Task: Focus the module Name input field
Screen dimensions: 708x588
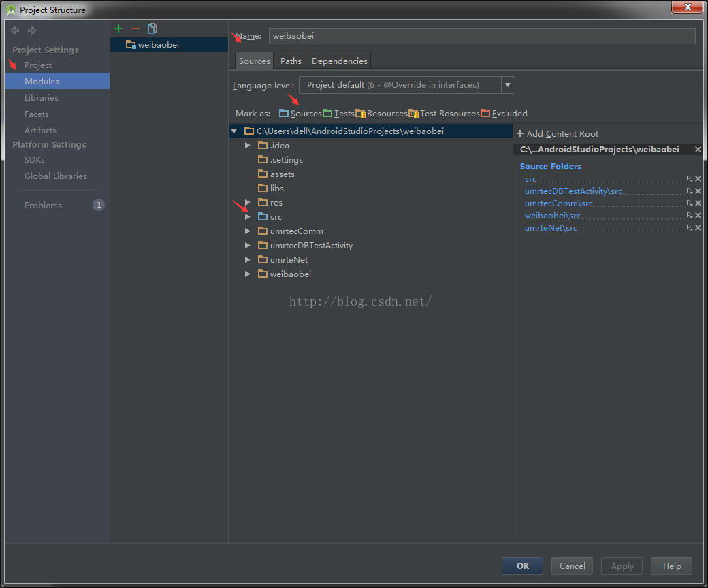Action: 482,36
